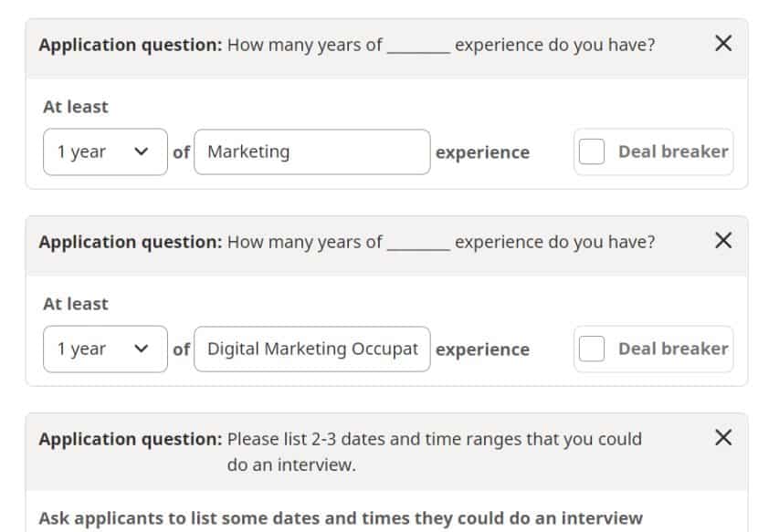
Task: Remove the first Marketing experience question
Action: point(723,43)
